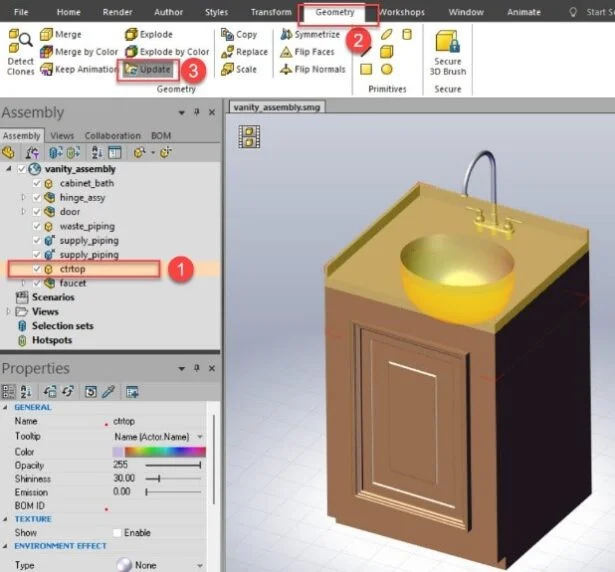This screenshot has height=572, width=615.
Task: Check the texture Enable checkbox
Action: click(x=116, y=533)
